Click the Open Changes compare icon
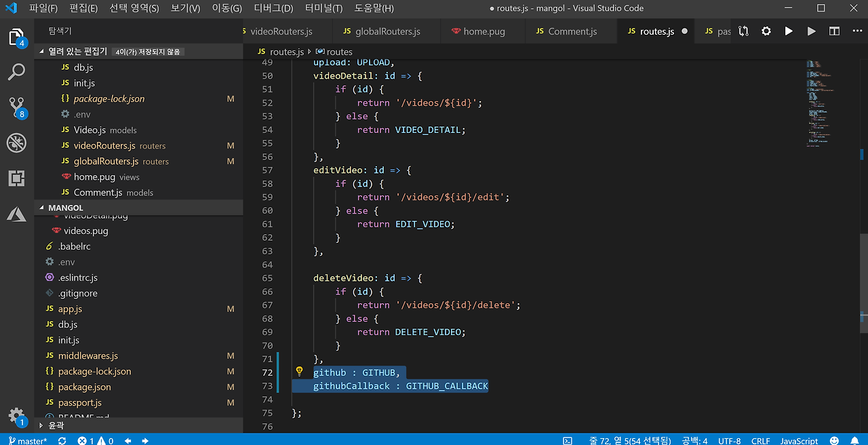The height and width of the screenshot is (445, 868). point(744,31)
